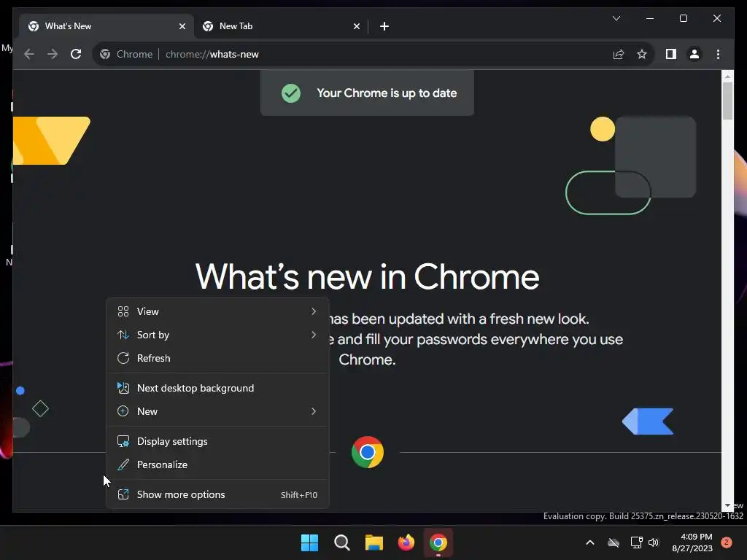747x560 pixels.
Task: Click the green checkmark up-to-date icon
Action: coord(290,93)
